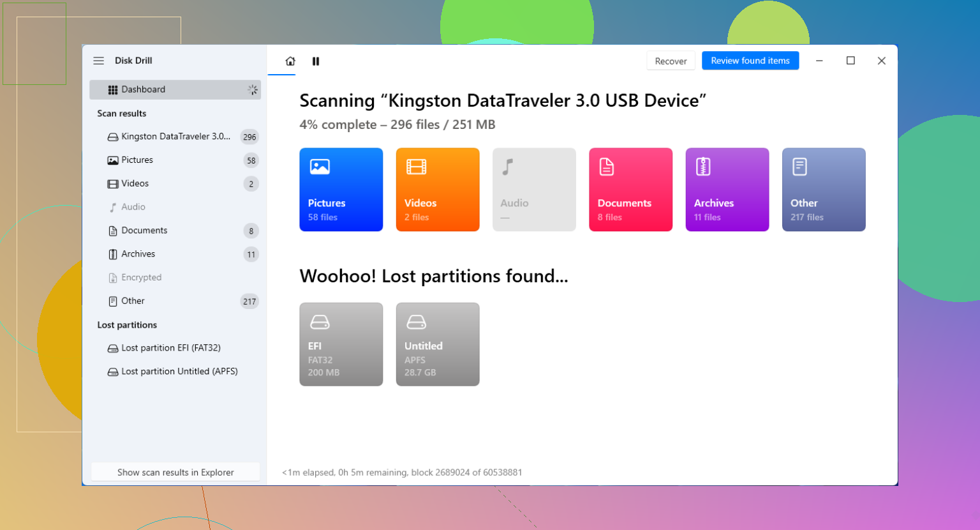
Task: Click the "Lost partitions" section header
Action: point(127,325)
